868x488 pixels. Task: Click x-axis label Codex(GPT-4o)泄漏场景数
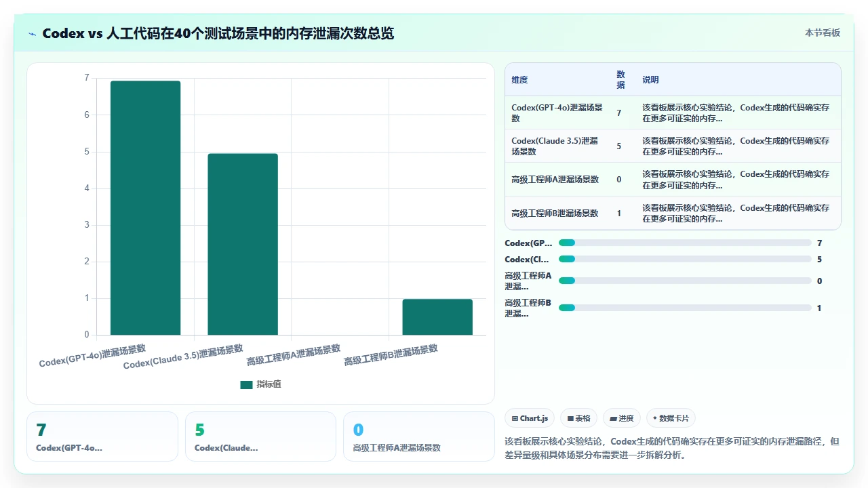coord(92,356)
